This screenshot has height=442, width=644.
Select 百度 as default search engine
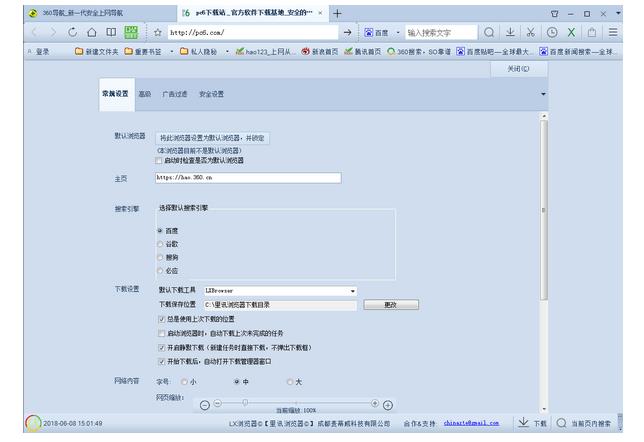(160, 231)
